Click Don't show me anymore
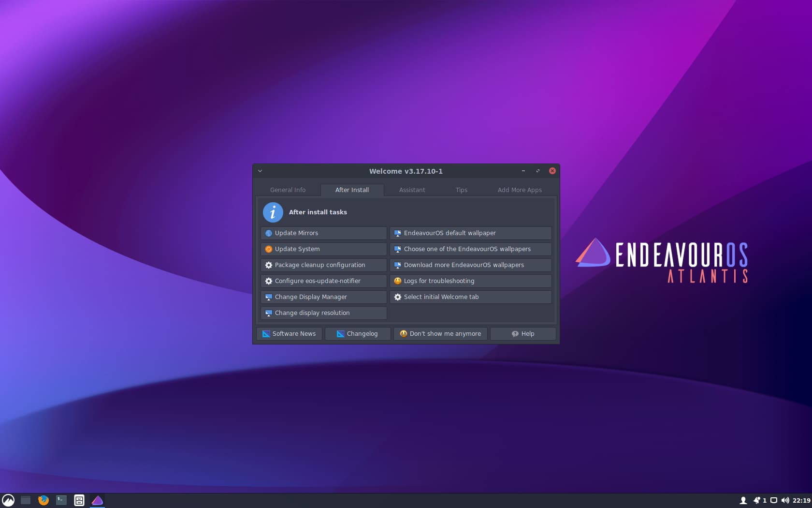This screenshot has height=508, width=812. (440, 334)
